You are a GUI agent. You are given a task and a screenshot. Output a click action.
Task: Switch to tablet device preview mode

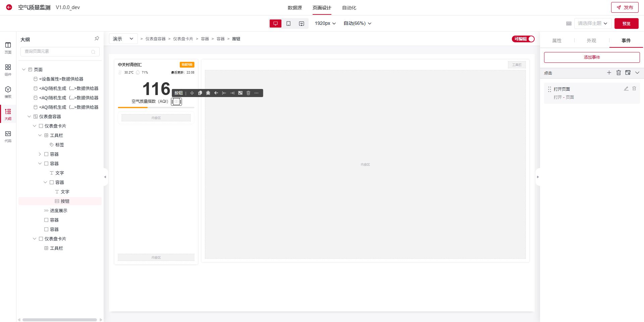[x=288, y=24]
